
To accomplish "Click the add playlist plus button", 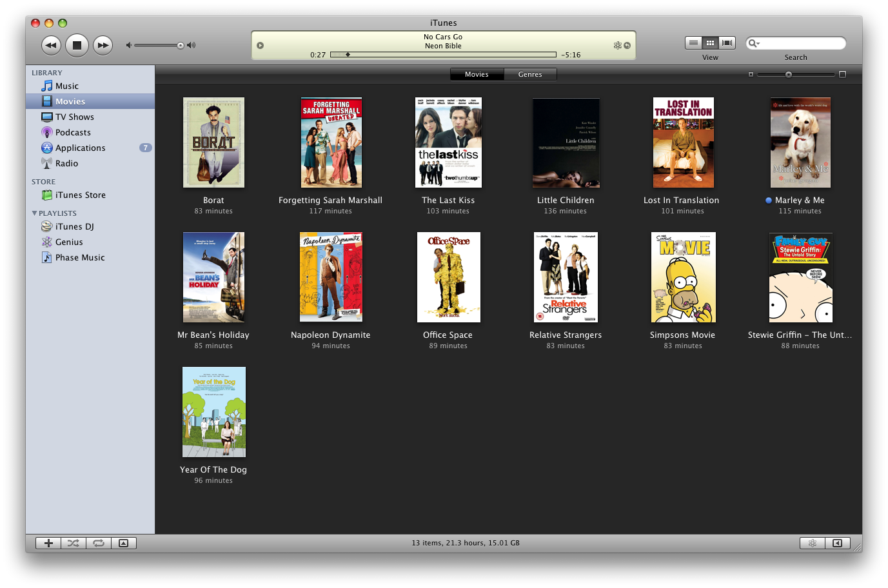I will pos(48,543).
